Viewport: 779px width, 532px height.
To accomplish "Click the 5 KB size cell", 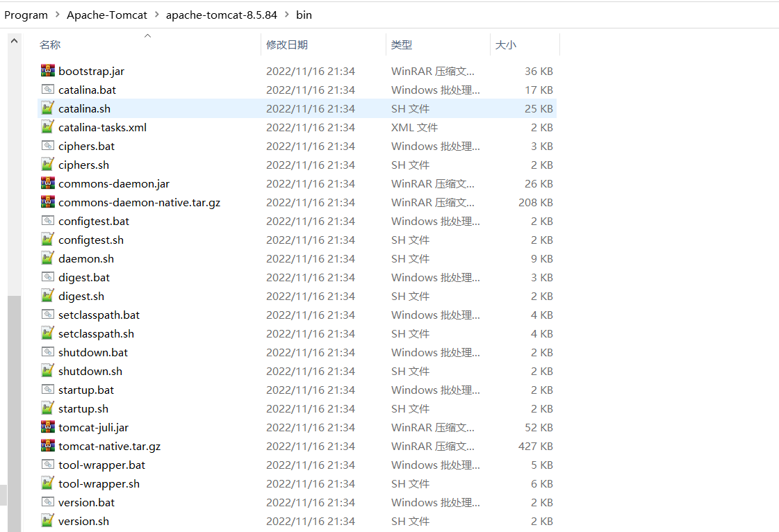I will (542, 465).
